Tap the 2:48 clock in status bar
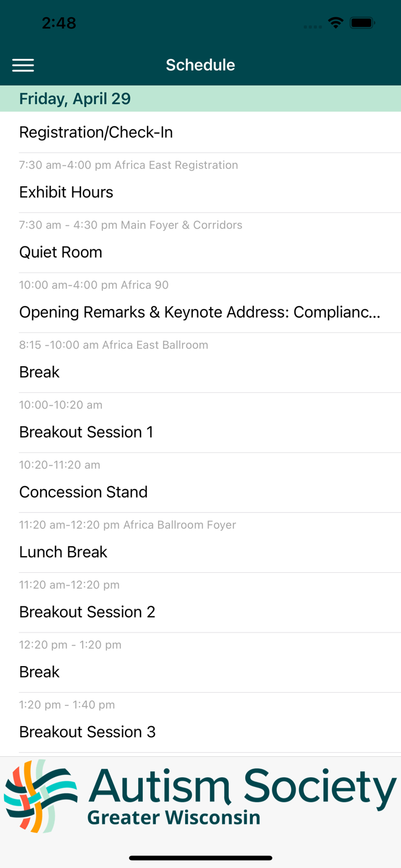The image size is (401, 868). pyautogui.click(x=59, y=23)
